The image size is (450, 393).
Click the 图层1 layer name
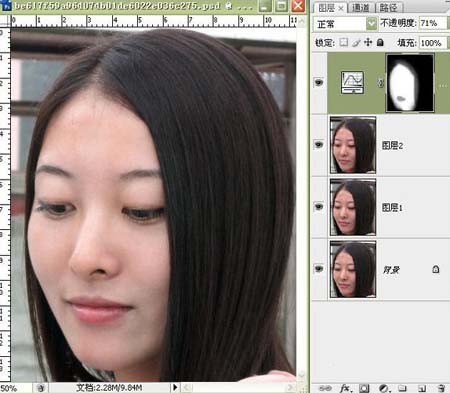tap(392, 208)
